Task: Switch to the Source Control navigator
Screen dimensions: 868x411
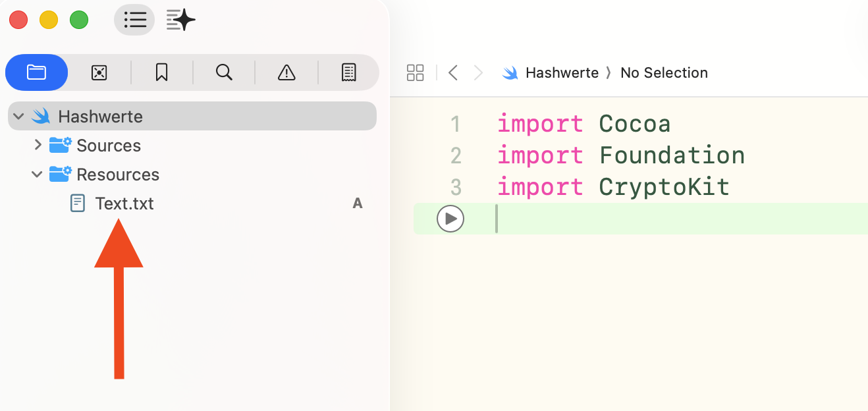Action: coord(99,72)
